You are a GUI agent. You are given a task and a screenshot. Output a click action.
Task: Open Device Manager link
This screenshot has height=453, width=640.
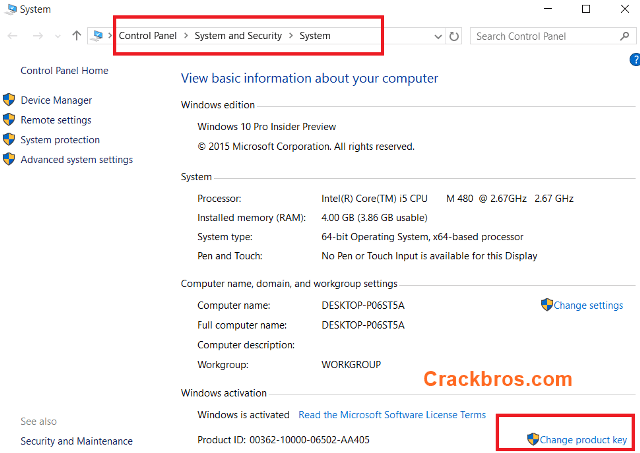[56, 100]
